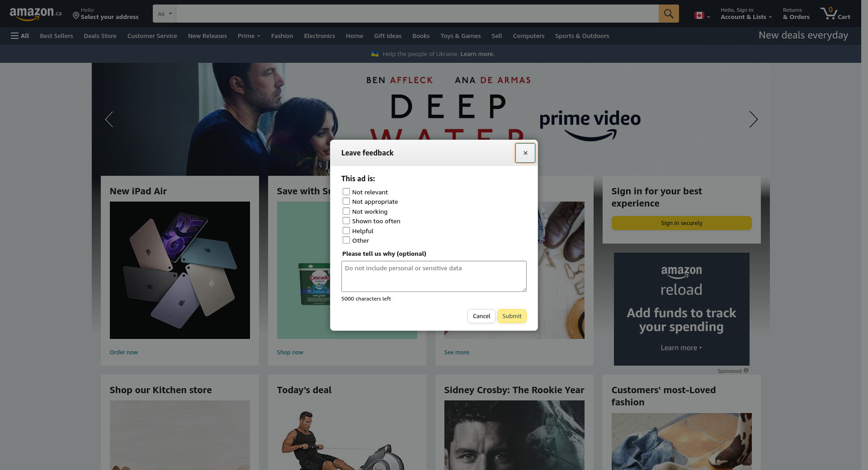868x470 pixels.
Task: Check the Helpful checkbox
Action: 346,230
